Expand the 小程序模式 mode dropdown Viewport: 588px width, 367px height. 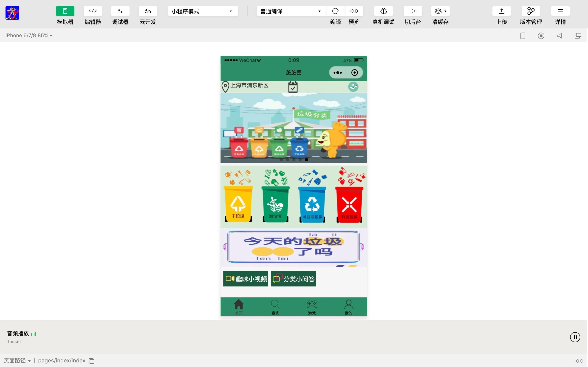point(203,11)
